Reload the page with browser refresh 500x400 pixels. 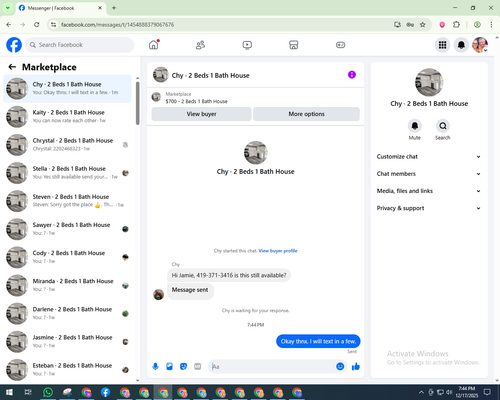(x=37, y=25)
